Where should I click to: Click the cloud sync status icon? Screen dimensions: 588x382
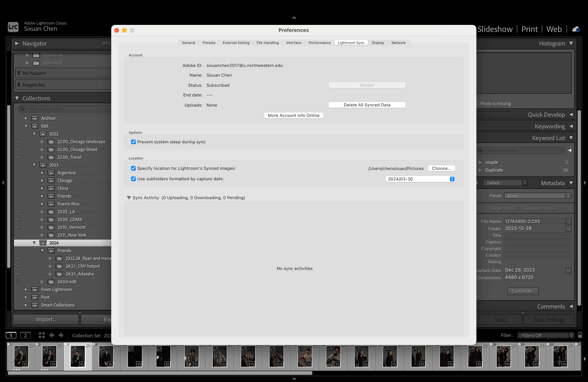tap(576, 29)
